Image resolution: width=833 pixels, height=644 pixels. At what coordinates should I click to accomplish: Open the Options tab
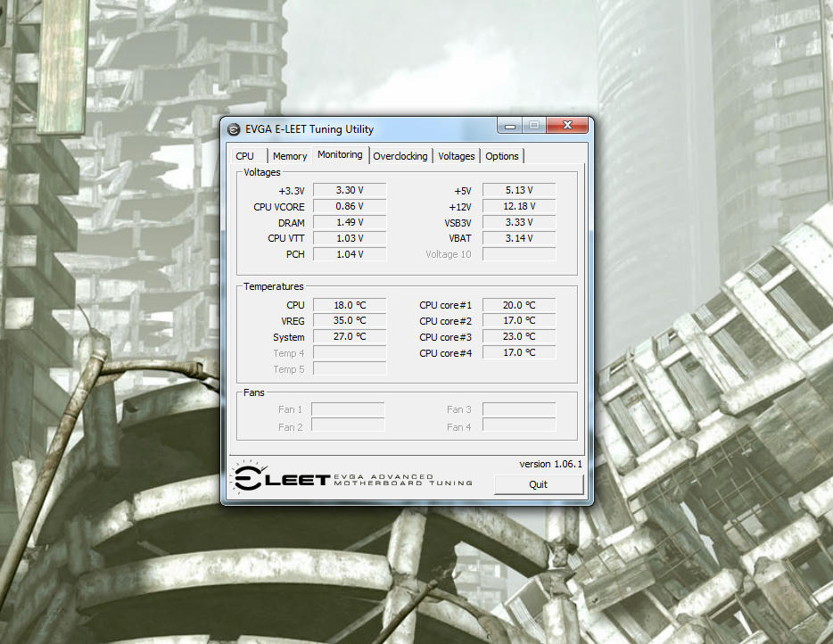(502, 156)
